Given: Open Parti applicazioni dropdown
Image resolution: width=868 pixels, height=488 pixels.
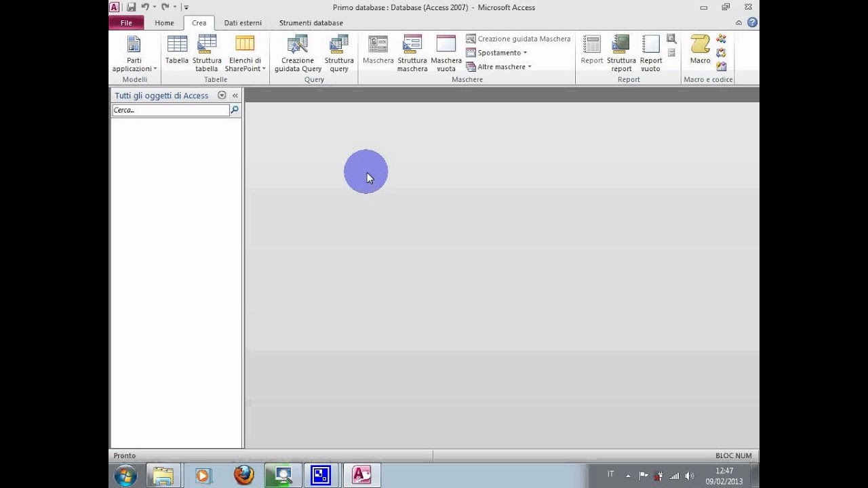Looking at the screenshot, I should tap(134, 54).
